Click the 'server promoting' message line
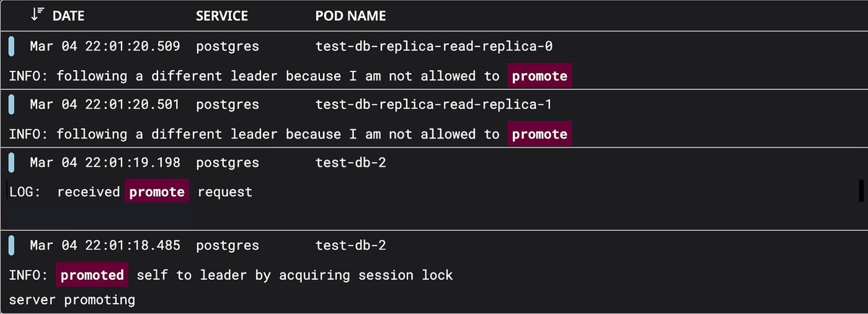This screenshot has height=314, width=868. 72,300
